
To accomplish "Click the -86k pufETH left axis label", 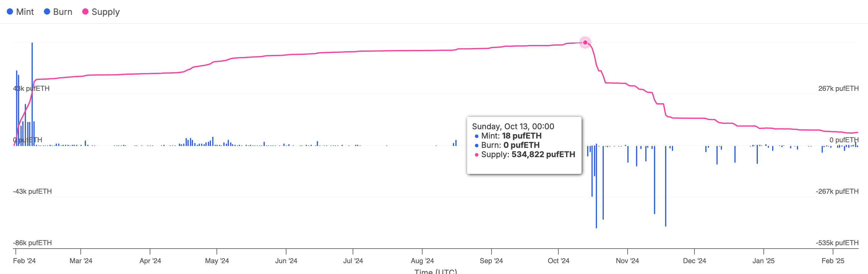I will click(32, 243).
